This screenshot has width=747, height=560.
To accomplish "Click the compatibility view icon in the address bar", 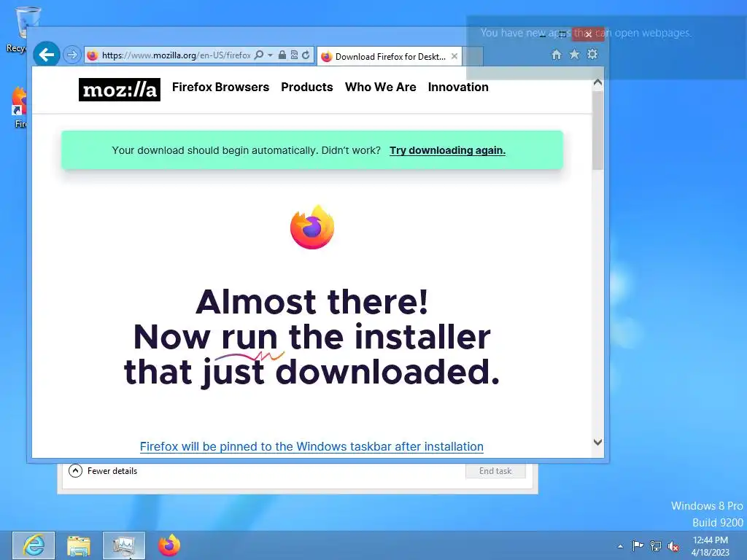I will point(294,55).
